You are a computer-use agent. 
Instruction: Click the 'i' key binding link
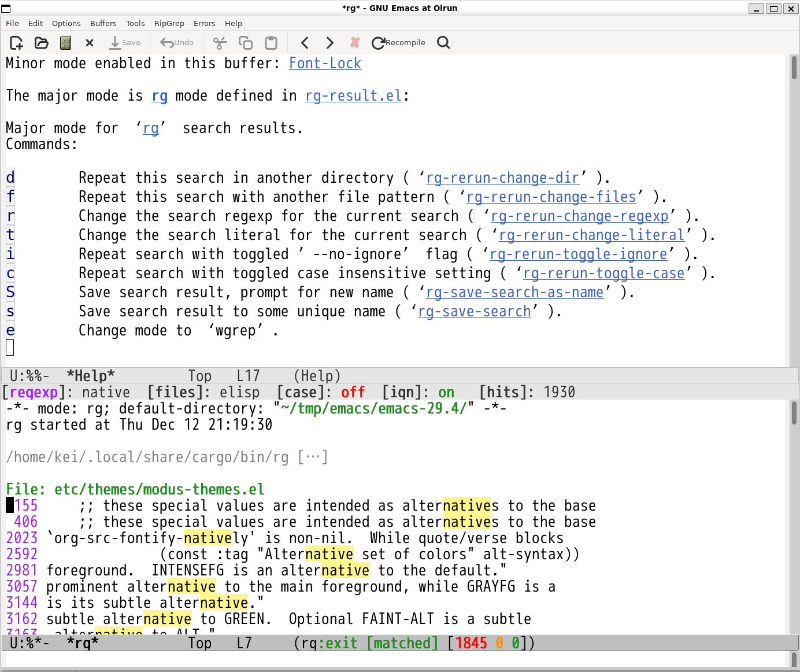[x=10, y=254]
